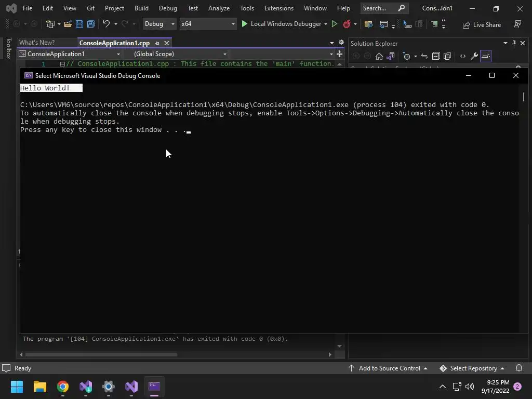Click the Debug Console vertical scrollbar thumb

pyautogui.click(x=524, y=97)
